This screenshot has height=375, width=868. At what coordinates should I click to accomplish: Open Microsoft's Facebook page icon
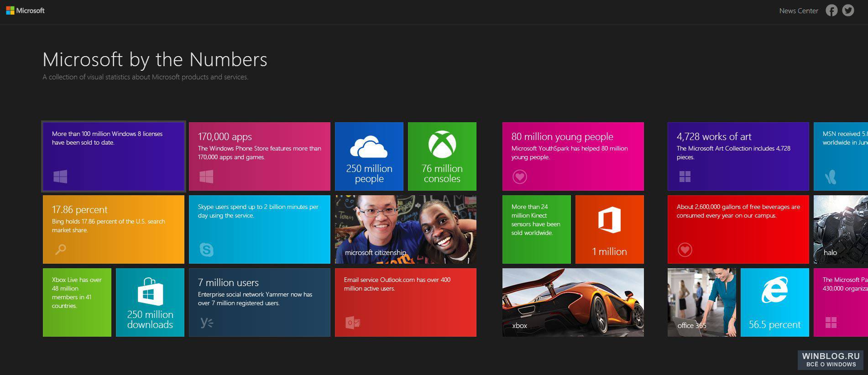coord(831,10)
